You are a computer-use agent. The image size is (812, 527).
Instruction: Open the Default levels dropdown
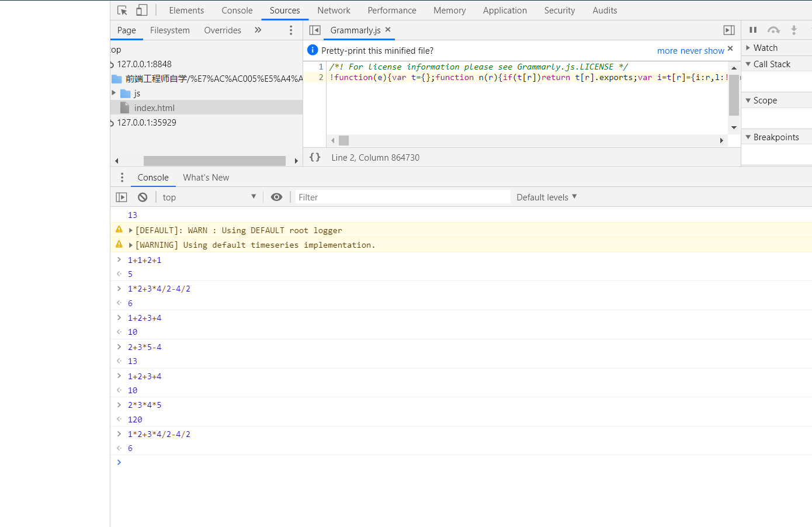[545, 197]
